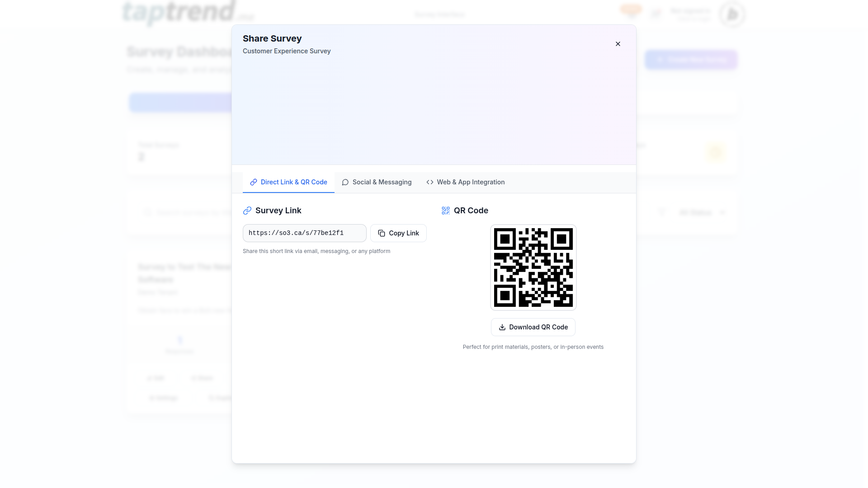The width and height of the screenshot is (868, 488).
Task: Switch to the Social & Messaging tab
Action: [x=377, y=182]
